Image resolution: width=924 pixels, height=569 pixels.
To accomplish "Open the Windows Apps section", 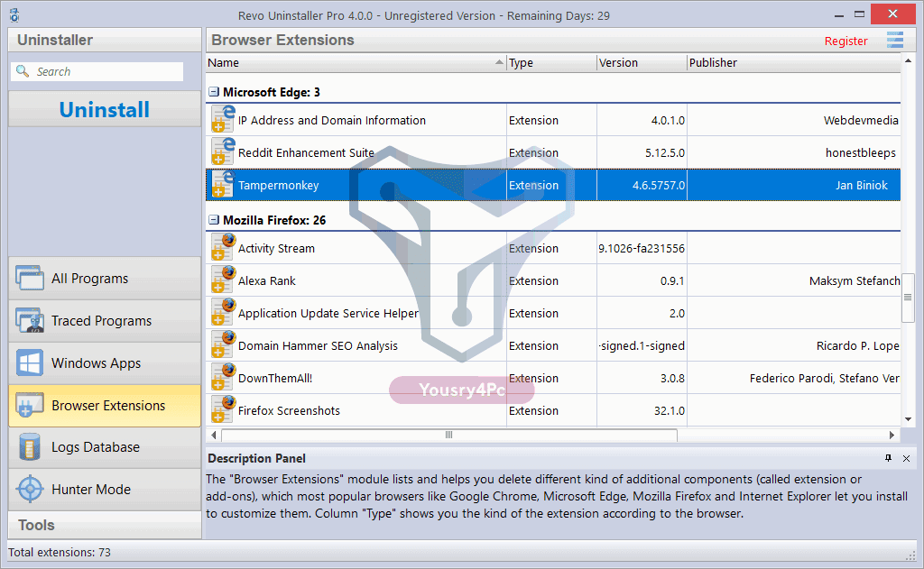I will [105, 363].
